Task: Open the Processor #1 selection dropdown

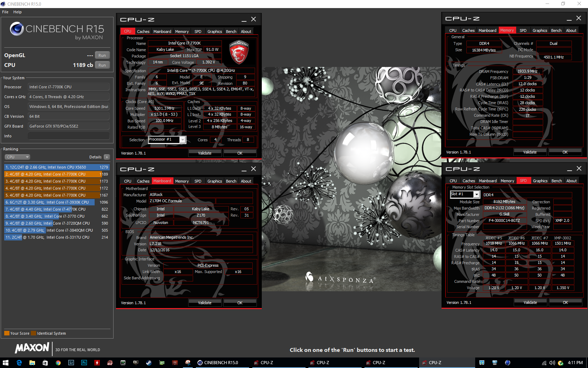Action: pos(183,140)
